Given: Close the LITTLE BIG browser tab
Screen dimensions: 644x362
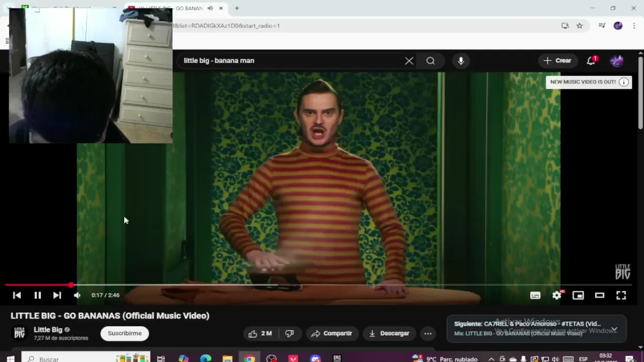Looking at the screenshot, I should (220, 8).
